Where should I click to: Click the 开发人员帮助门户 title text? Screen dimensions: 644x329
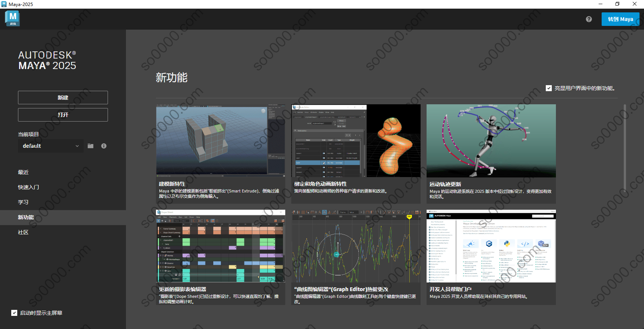[451, 289]
